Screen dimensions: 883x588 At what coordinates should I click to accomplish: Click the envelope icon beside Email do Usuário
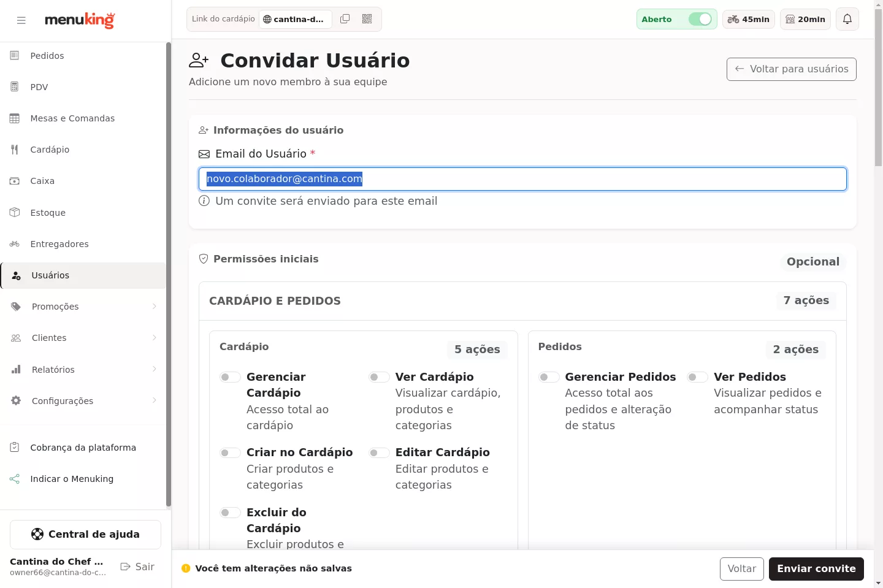click(x=204, y=154)
